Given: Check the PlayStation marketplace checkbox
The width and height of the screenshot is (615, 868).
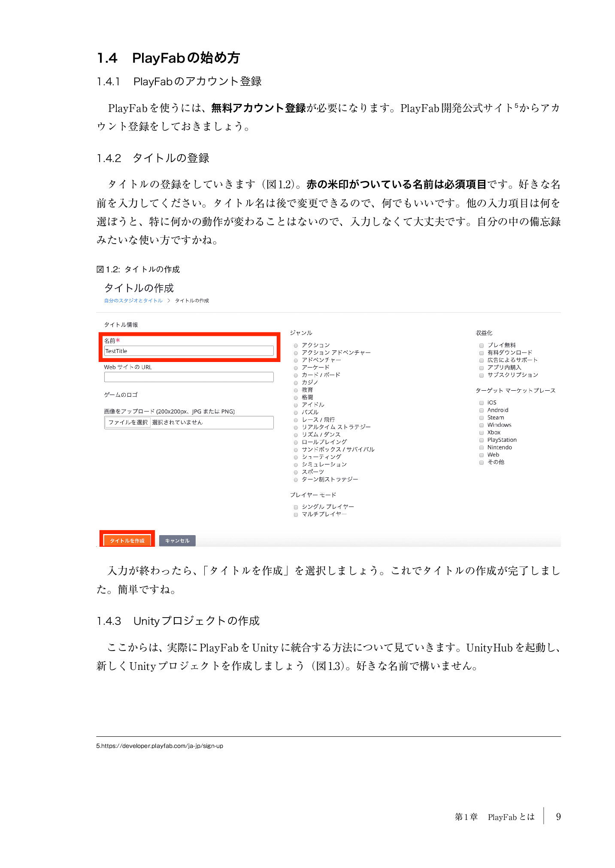Looking at the screenshot, I should click(482, 440).
